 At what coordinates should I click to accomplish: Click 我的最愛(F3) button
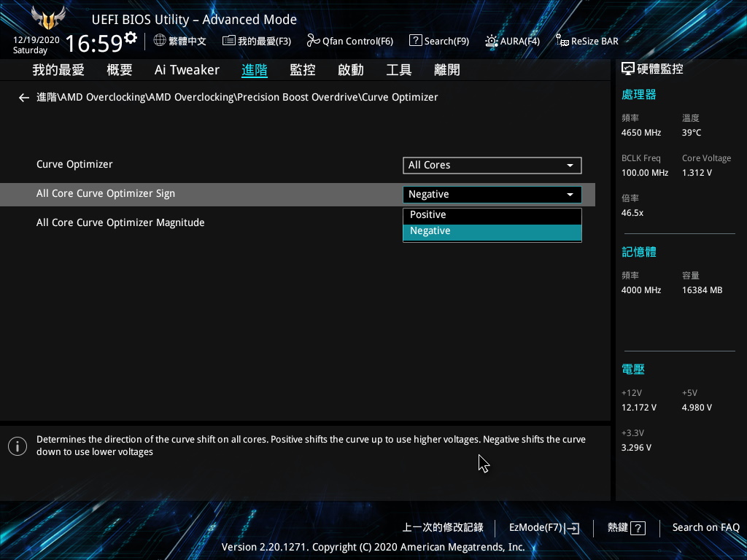264,41
